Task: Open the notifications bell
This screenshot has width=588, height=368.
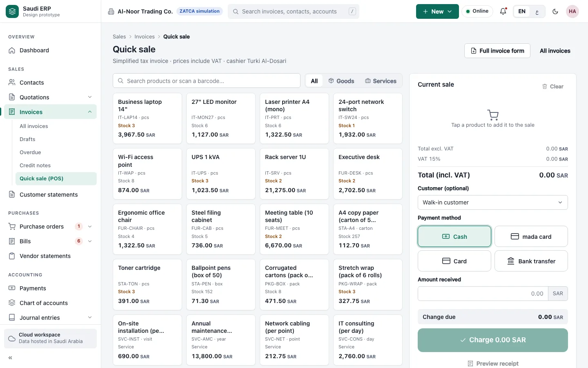Action: tap(503, 11)
